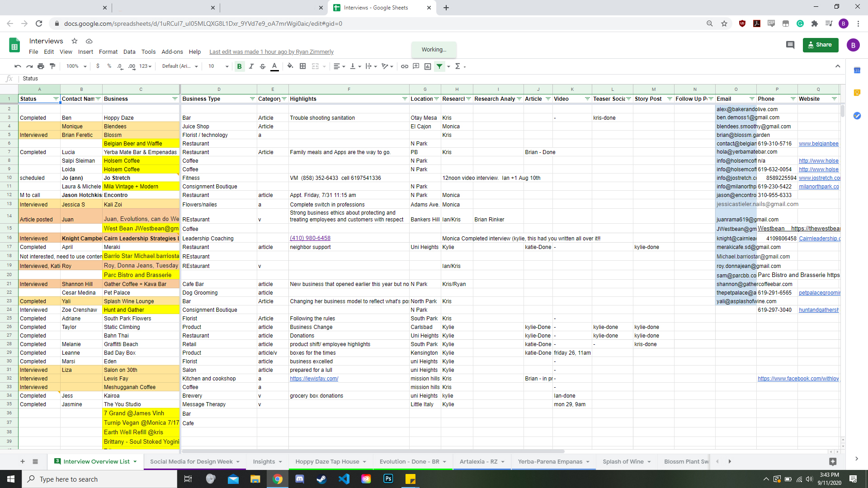Open text rotation dropdown
Viewport: 868px width, 488px height.
(x=387, y=66)
